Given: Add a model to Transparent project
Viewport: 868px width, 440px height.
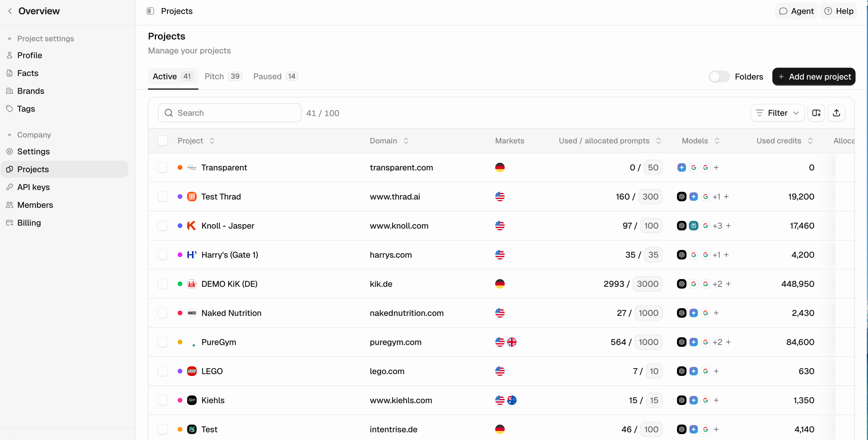Looking at the screenshot, I should click(x=717, y=167).
